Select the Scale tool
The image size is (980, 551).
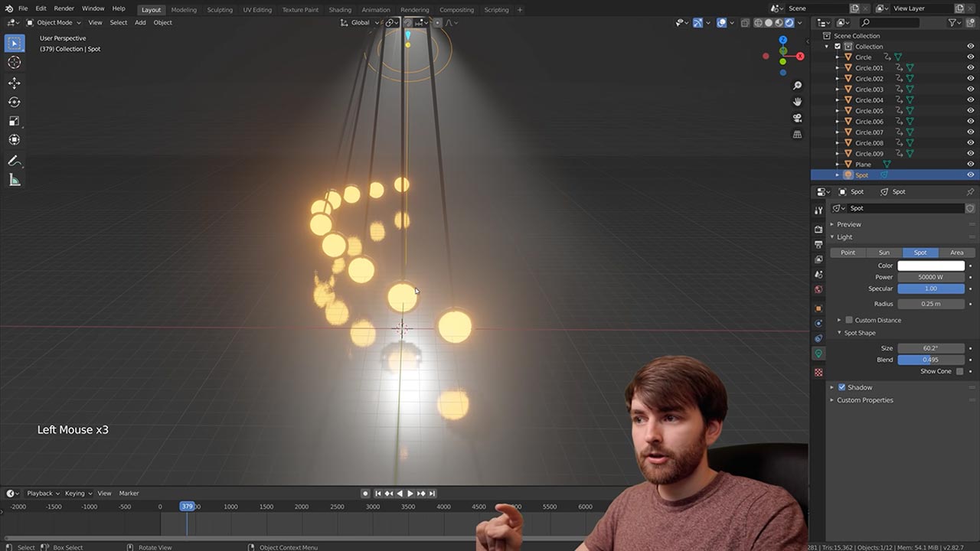tap(15, 121)
